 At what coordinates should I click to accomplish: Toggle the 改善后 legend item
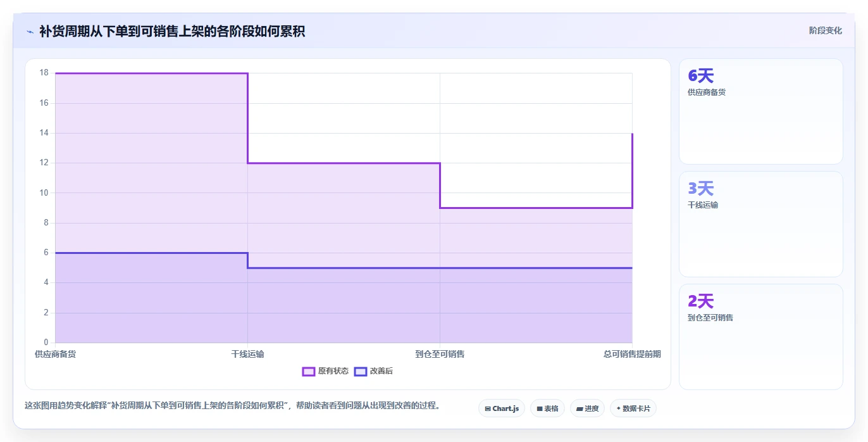click(373, 371)
